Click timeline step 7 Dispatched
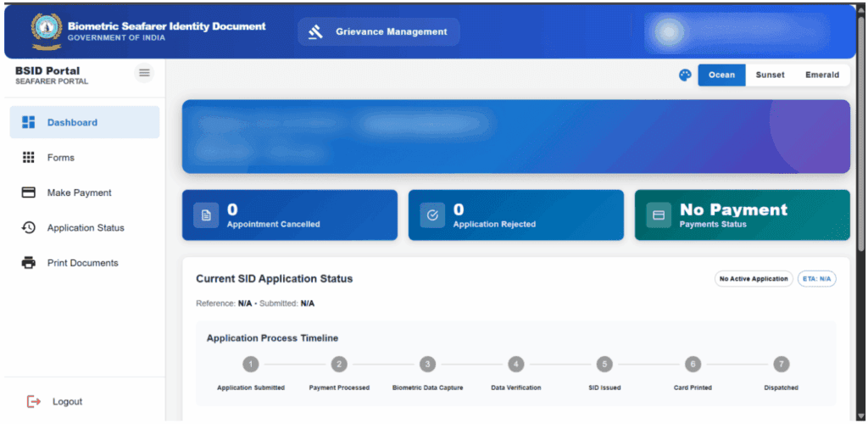This screenshot has width=868, height=424. click(x=781, y=365)
